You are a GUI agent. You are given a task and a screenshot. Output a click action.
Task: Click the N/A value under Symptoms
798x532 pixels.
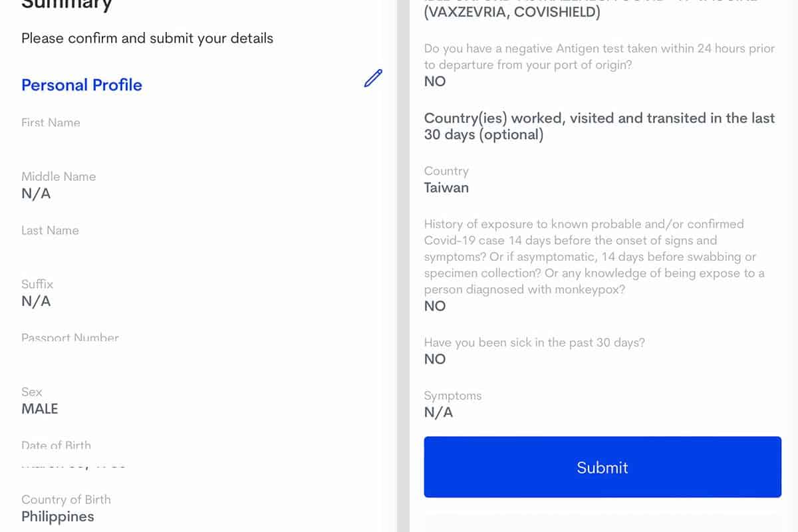click(x=438, y=412)
